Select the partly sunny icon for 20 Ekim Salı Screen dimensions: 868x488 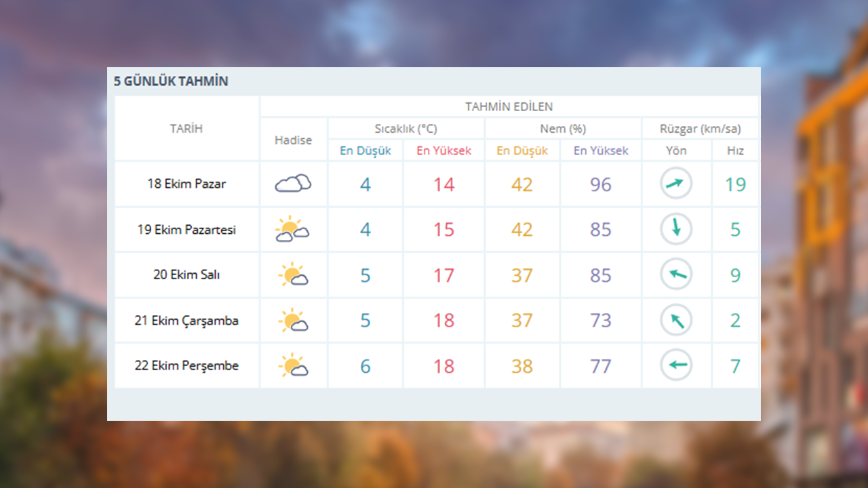coord(293,275)
